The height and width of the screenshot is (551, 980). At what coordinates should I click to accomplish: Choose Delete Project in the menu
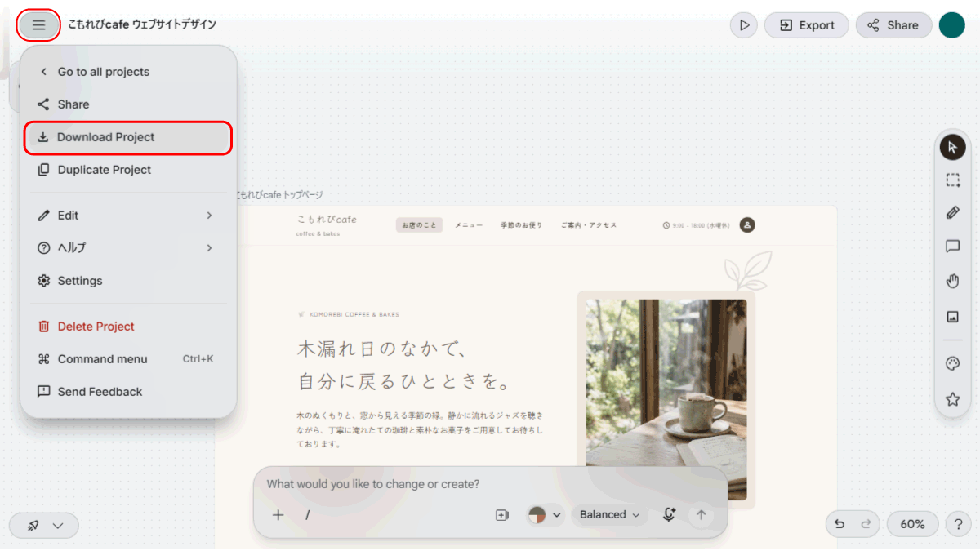(128, 327)
